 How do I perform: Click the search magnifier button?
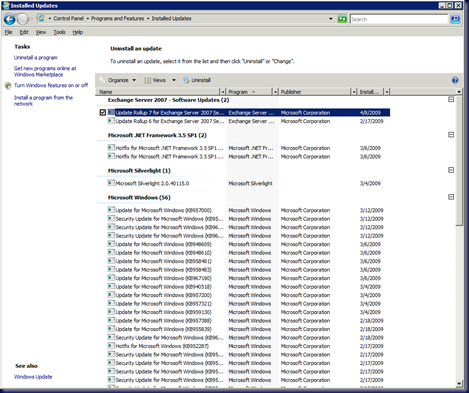(x=455, y=19)
